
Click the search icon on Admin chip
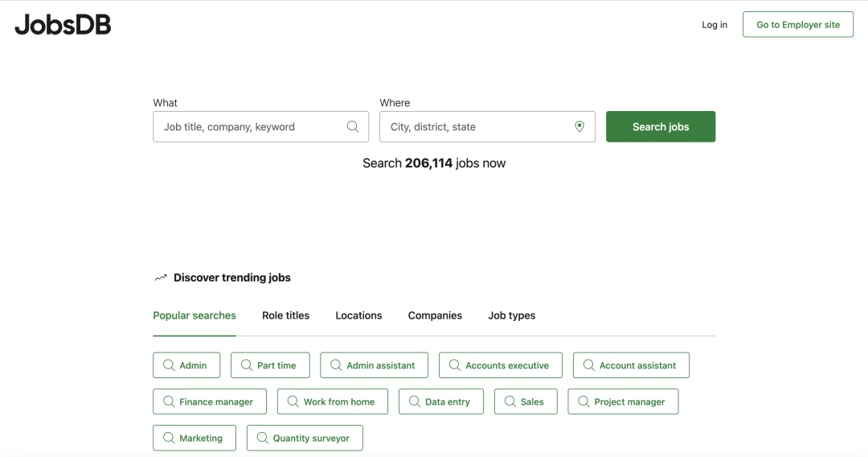pos(169,365)
